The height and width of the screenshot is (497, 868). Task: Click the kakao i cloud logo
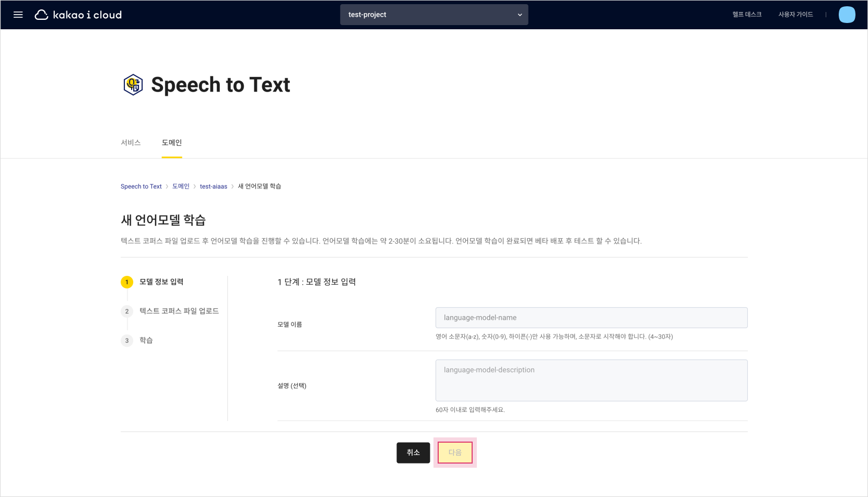tap(78, 15)
